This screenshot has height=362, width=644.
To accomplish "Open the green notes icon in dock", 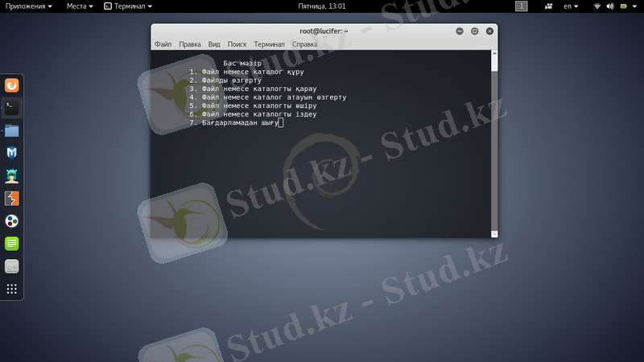I will tap(12, 243).
